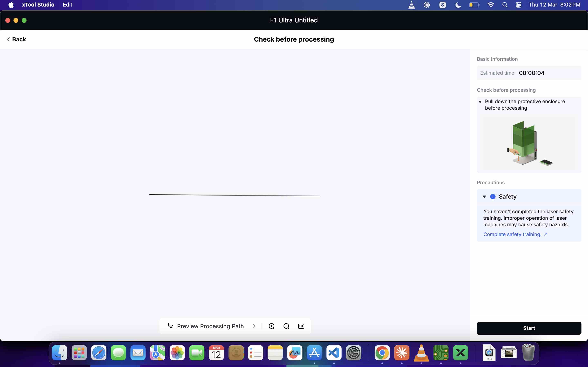Screen dimensions: 588x367
Task: Open the Apple menu
Action: 11,5
